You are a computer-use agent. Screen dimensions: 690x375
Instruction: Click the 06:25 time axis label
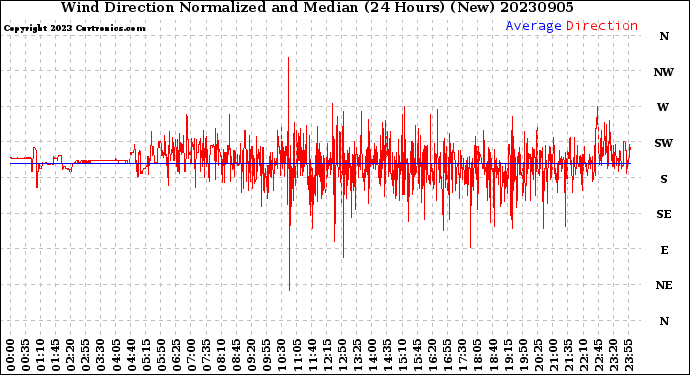pyautogui.click(x=176, y=355)
